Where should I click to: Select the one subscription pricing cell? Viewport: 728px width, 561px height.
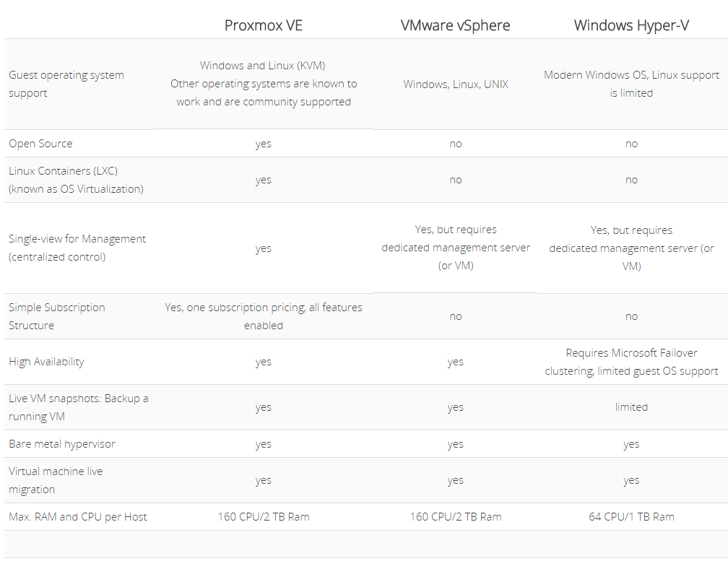coord(263,316)
